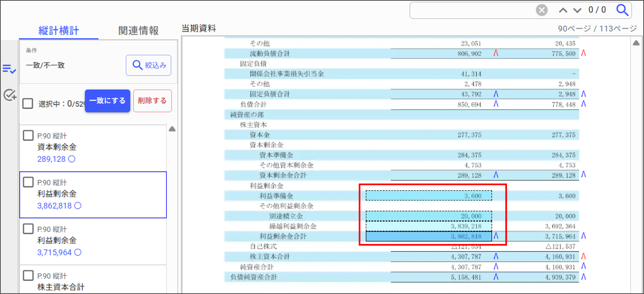Go to the next search result arrow
The height and width of the screenshot is (294, 644).
point(577,10)
